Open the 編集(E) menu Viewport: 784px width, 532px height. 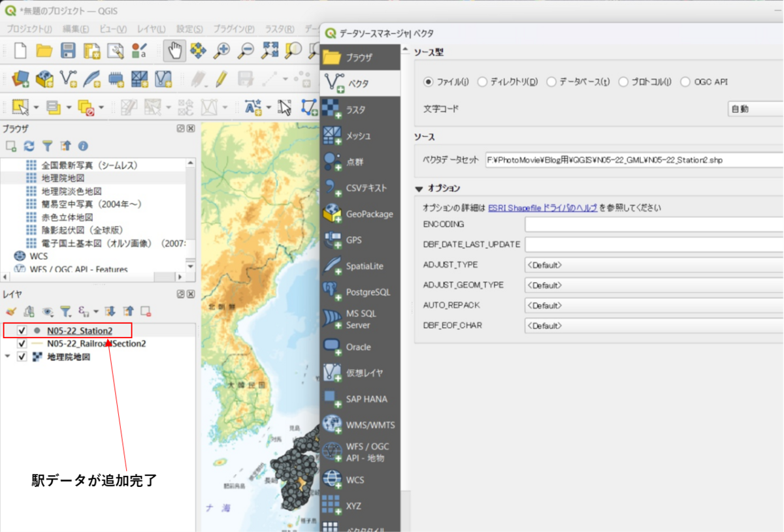point(76,29)
